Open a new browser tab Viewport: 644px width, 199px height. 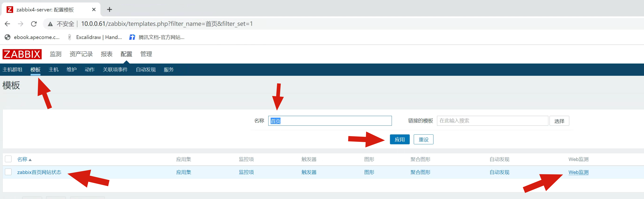pyautogui.click(x=109, y=10)
